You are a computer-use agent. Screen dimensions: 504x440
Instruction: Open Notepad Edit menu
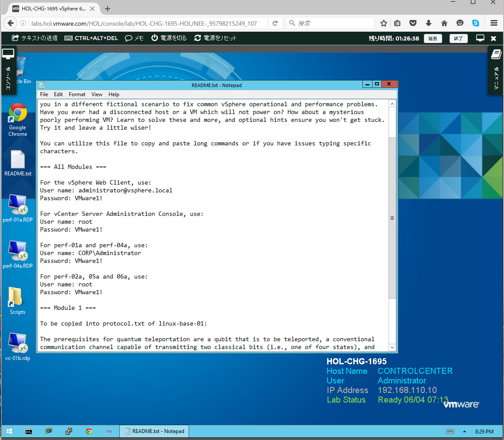coord(58,94)
